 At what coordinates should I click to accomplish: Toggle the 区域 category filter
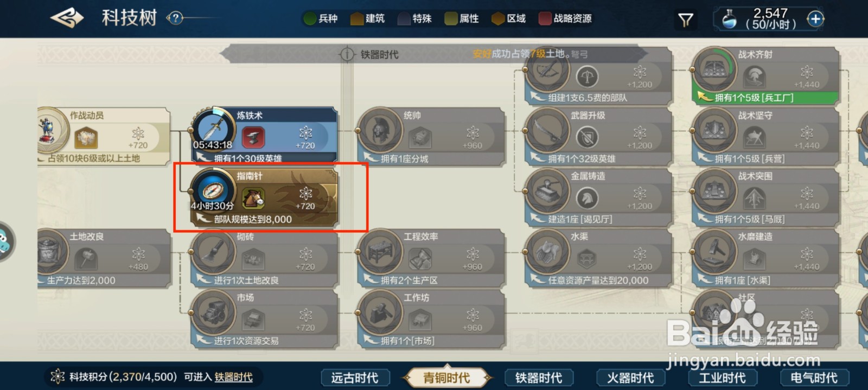pyautogui.click(x=508, y=18)
